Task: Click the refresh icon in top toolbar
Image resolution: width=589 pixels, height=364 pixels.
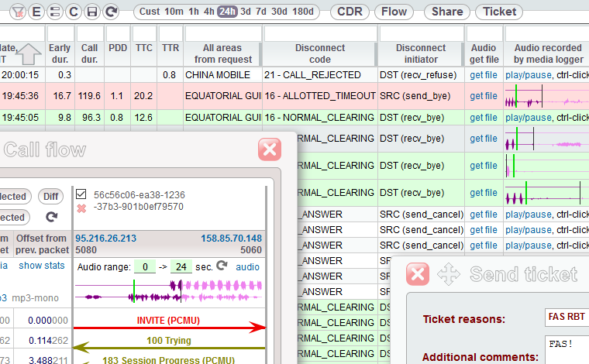Action: pos(111,12)
